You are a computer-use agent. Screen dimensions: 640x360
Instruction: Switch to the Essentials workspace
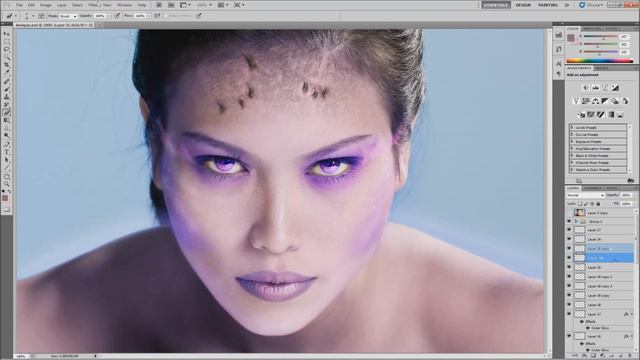point(496,5)
